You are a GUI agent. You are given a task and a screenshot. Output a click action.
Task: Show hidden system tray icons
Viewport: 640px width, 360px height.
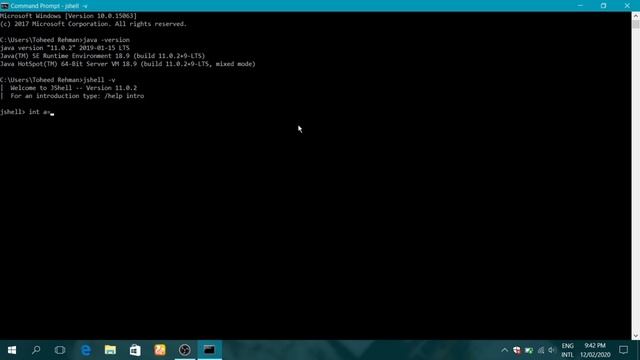(x=504, y=350)
